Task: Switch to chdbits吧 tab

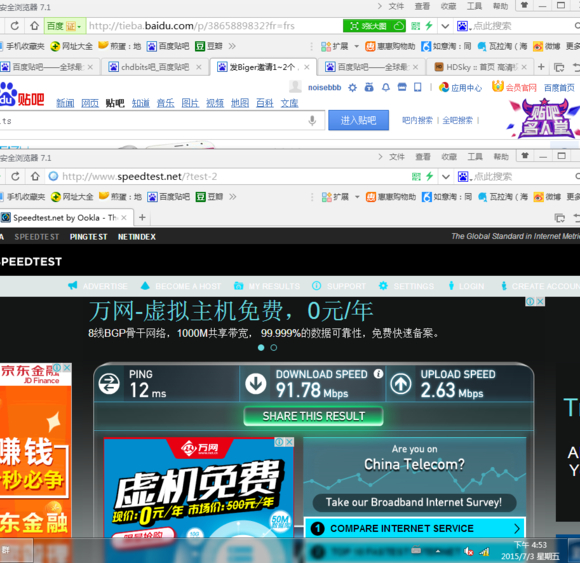Action: click(x=155, y=67)
